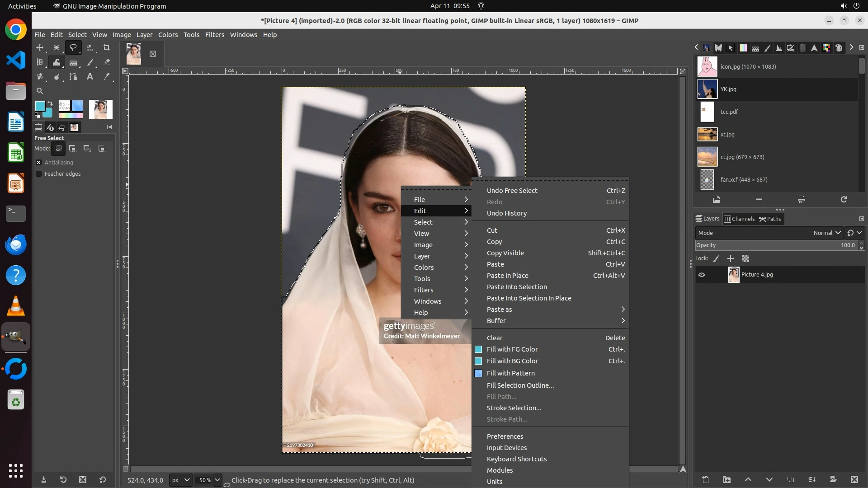Click Fill with FG Color menu entry
This screenshot has width=868, height=488.
click(512, 349)
